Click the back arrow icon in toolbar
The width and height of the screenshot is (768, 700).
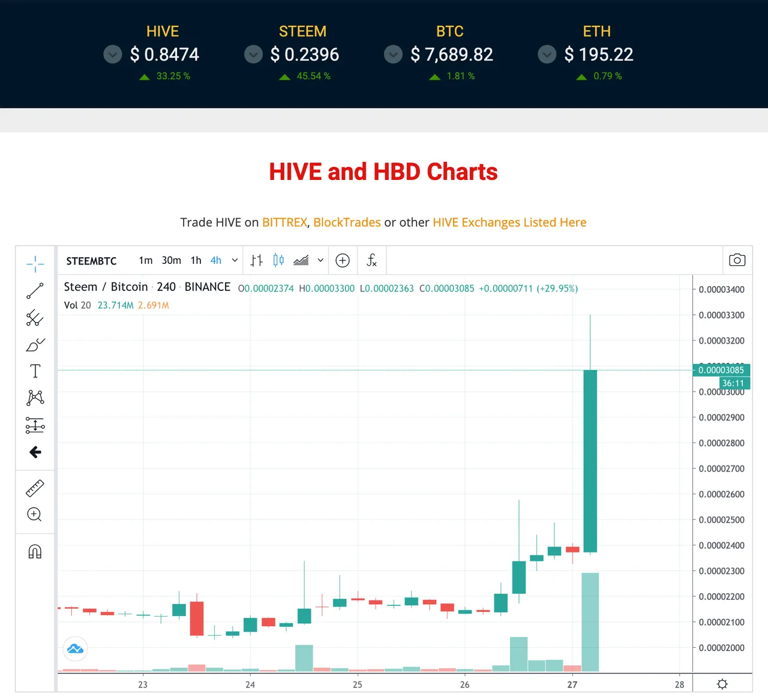point(35,452)
